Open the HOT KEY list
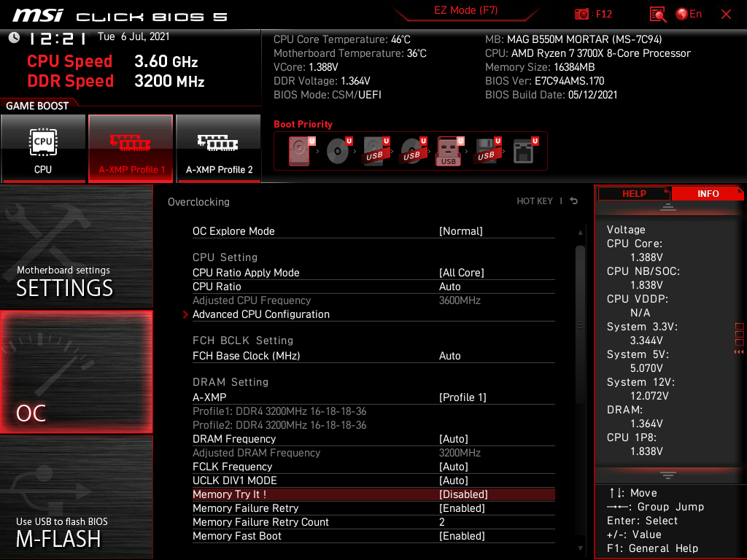The width and height of the screenshot is (747, 560). pos(535,201)
